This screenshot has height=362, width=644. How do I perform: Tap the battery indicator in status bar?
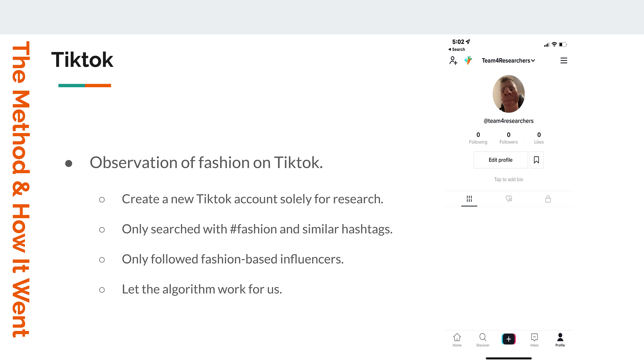(x=563, y=44)
